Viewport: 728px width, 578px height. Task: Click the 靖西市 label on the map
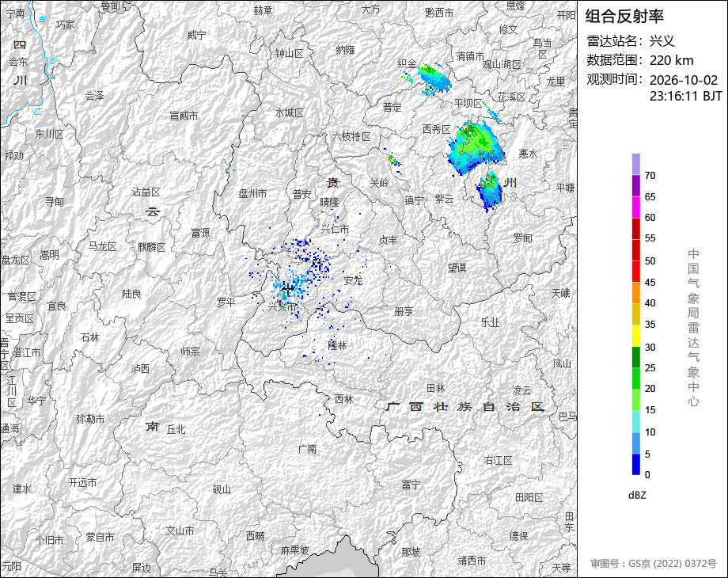472,561
